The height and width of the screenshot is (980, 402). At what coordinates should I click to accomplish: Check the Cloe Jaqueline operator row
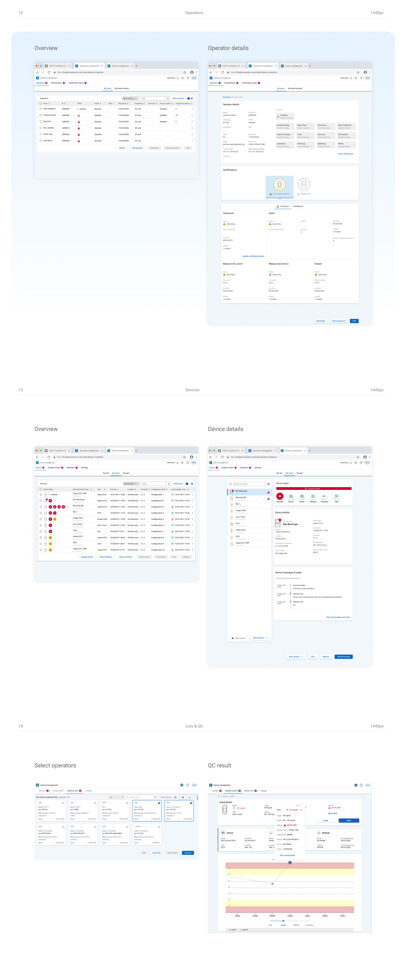(x=41, y=109)
